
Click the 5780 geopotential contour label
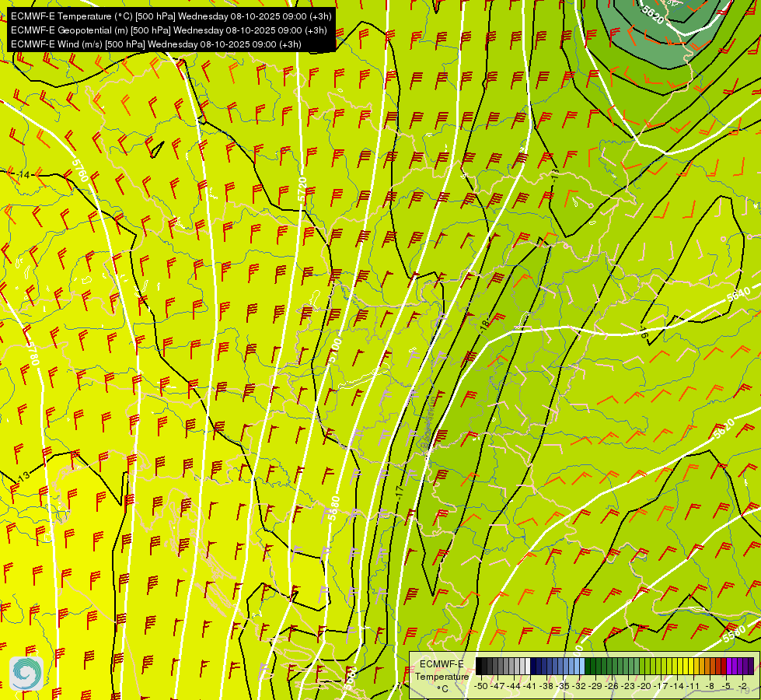pos(33,353)
